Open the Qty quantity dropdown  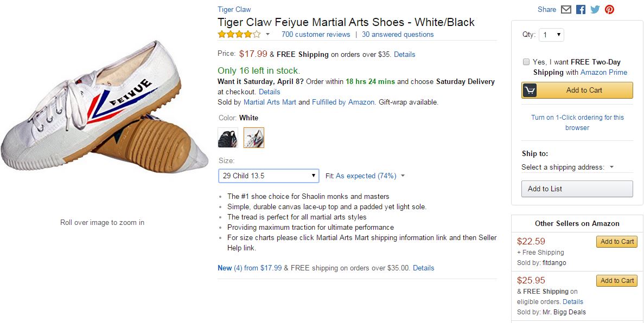tap(551, 35)
